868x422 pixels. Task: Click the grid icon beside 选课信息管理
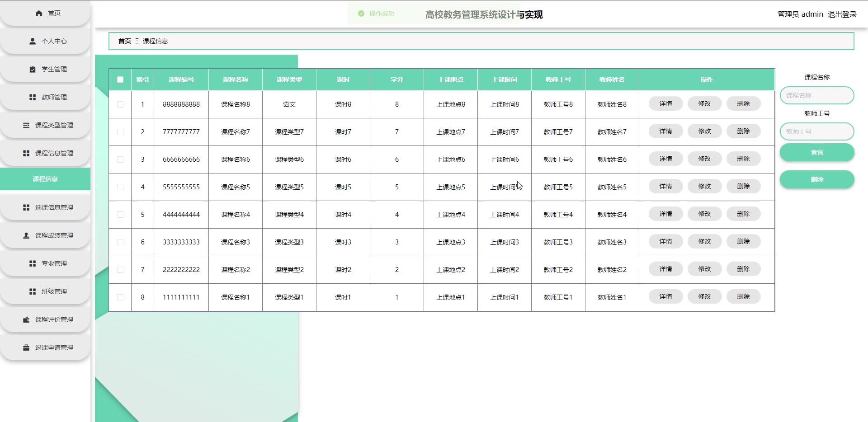point(26,207)
